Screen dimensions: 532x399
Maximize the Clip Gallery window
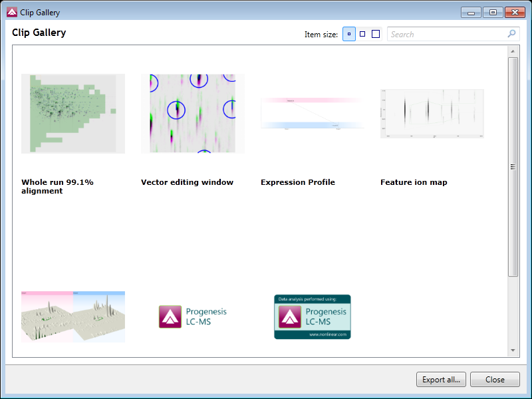pyautogui.click(x=493, y=13)
